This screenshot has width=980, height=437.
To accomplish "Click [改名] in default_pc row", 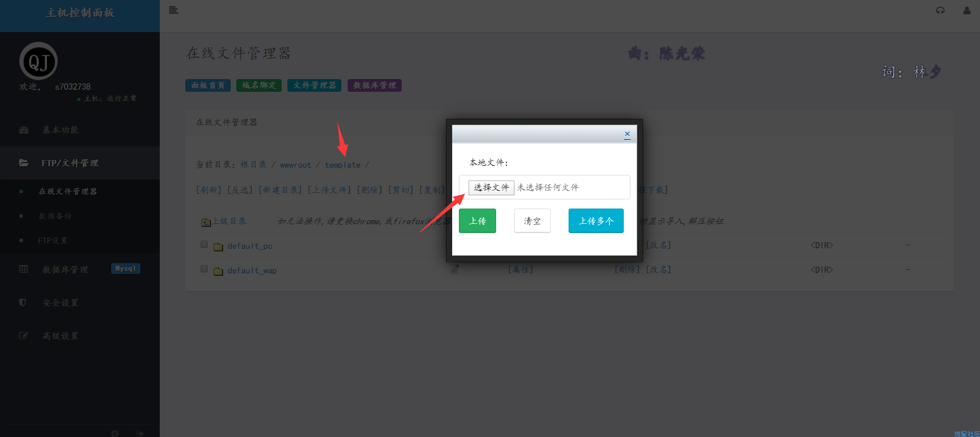I will [x=658, y=245].
